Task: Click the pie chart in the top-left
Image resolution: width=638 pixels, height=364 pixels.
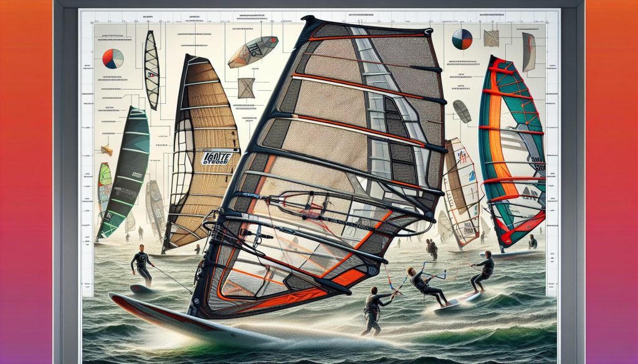Action: pyautogui.click(x=113, y=58)
